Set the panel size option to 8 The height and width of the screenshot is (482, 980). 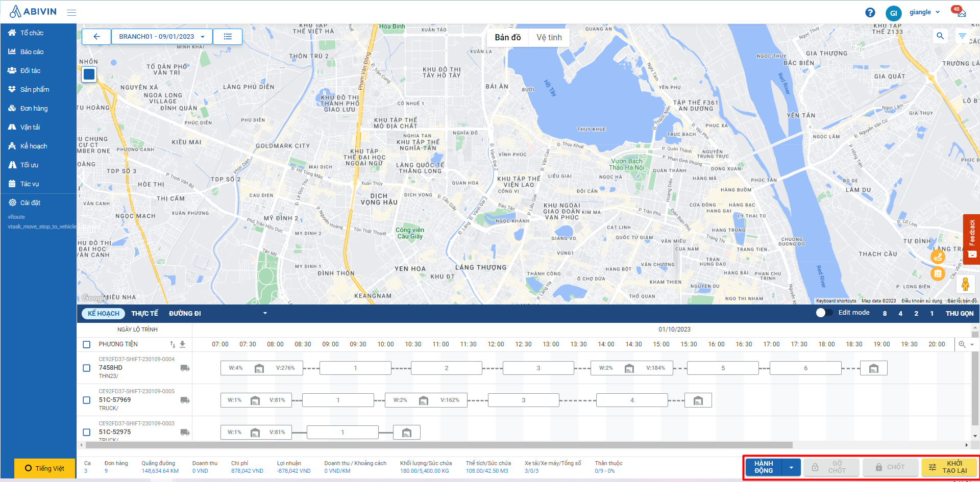tap(885, 313)
